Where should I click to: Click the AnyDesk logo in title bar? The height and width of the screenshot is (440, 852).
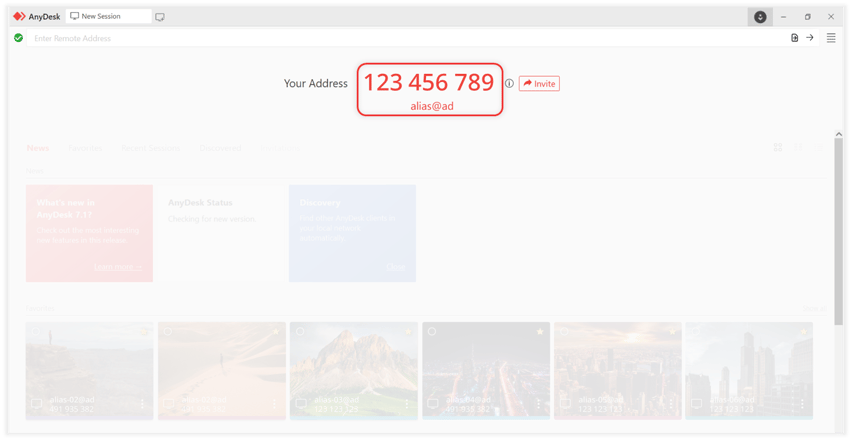[x=20, y=16]
